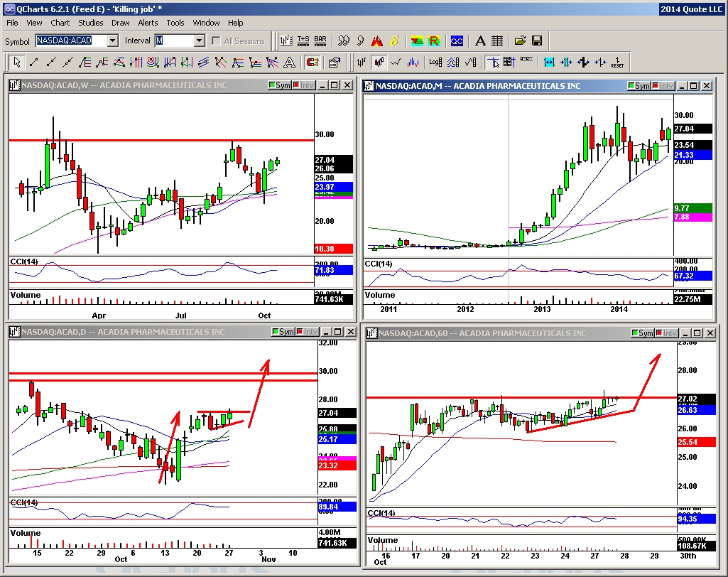Toggle Intv link on 60-minute chart

click(667, 333)
